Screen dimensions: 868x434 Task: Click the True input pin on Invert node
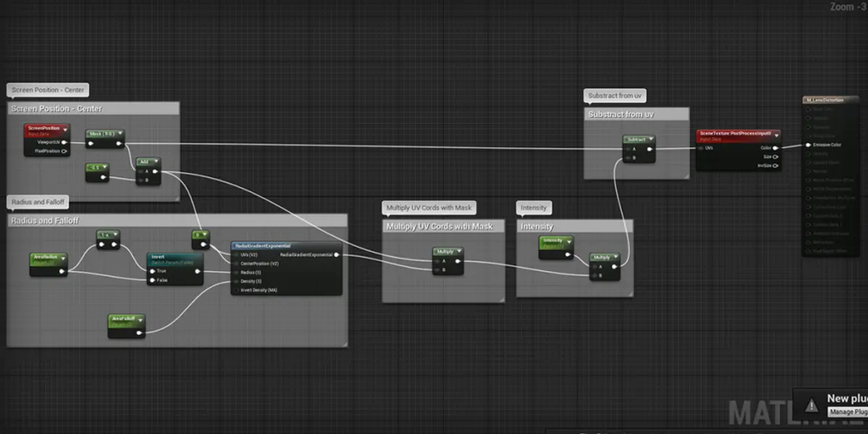tap(151, 271)
